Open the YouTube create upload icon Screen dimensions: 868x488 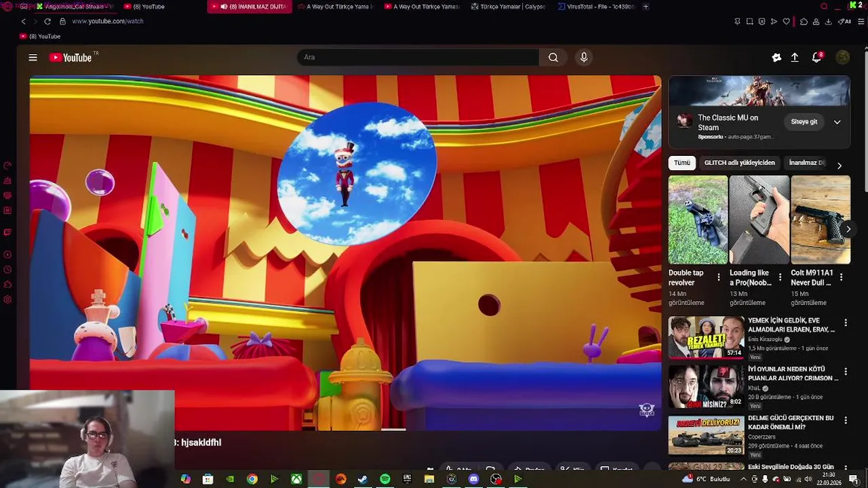[x=795, y=58]
